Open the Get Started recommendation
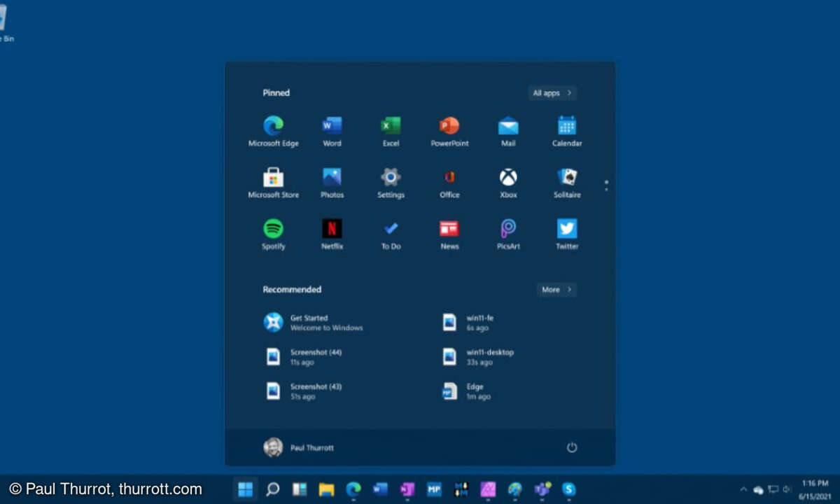 [314, 323]
